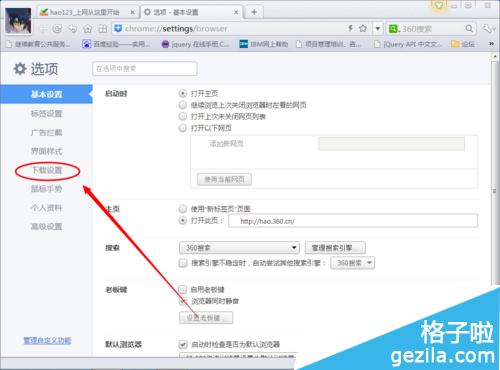Click the green 360 search engine icon
Image resolution: width=500 pixels, height=370 pixels.
[x=393, y=29]
